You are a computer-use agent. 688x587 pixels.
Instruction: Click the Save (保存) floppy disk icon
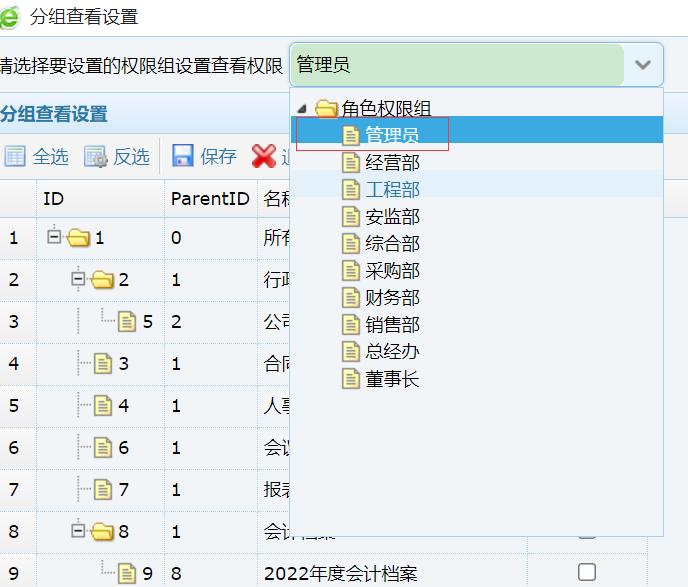point(183,156)
